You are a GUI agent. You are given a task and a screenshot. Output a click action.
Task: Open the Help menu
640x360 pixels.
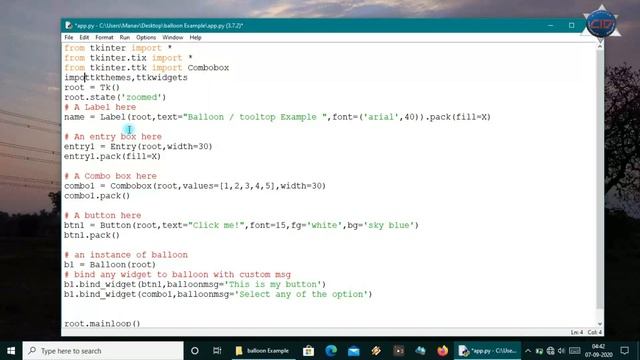[195, 38]
